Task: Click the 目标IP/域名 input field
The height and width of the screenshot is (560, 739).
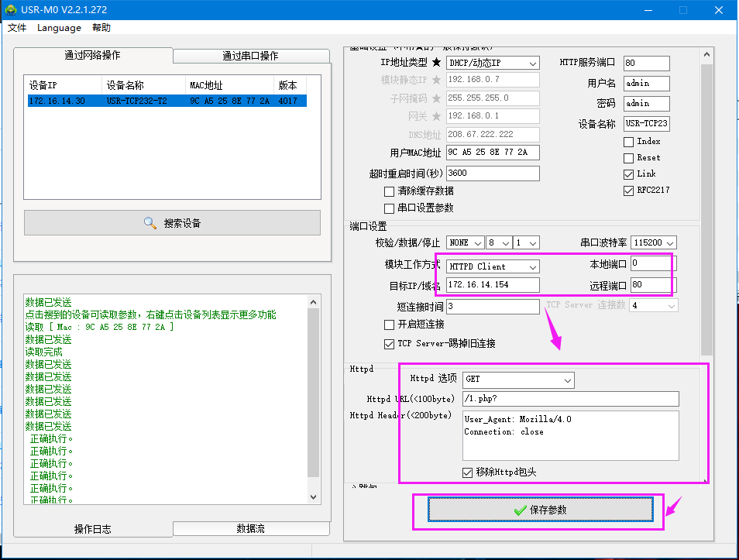Action: pos(493,285)
